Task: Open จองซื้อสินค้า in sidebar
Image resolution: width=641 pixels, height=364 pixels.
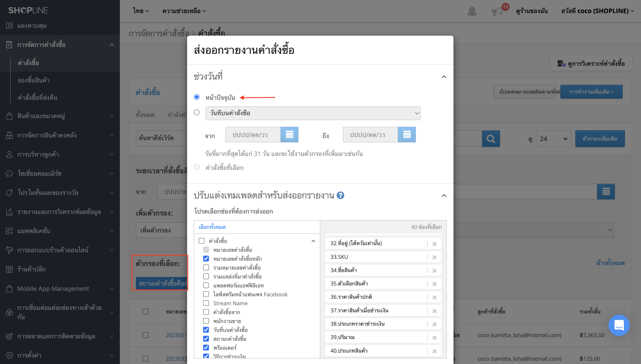Action: click(x=34, y=80)
